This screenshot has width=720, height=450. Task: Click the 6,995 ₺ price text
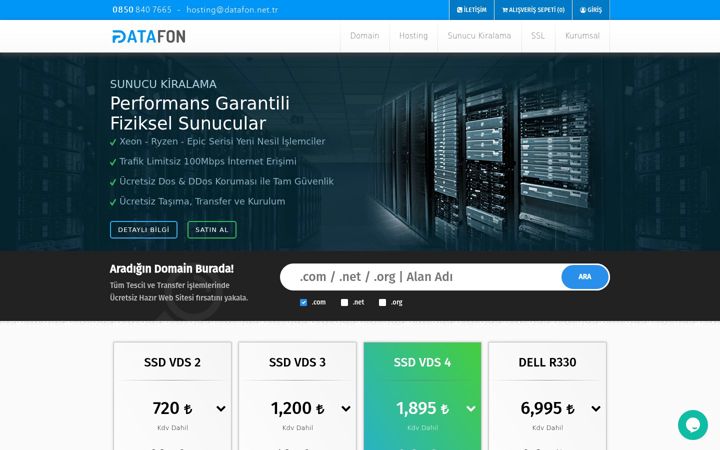pyautogui.click(x=547, y=408)
